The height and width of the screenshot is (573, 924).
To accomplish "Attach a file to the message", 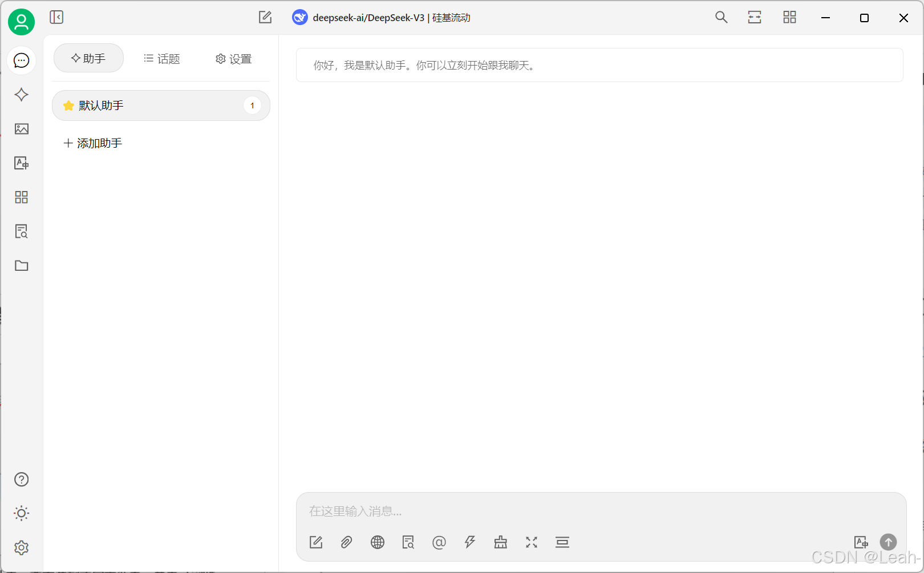I will tap(346, 542).
